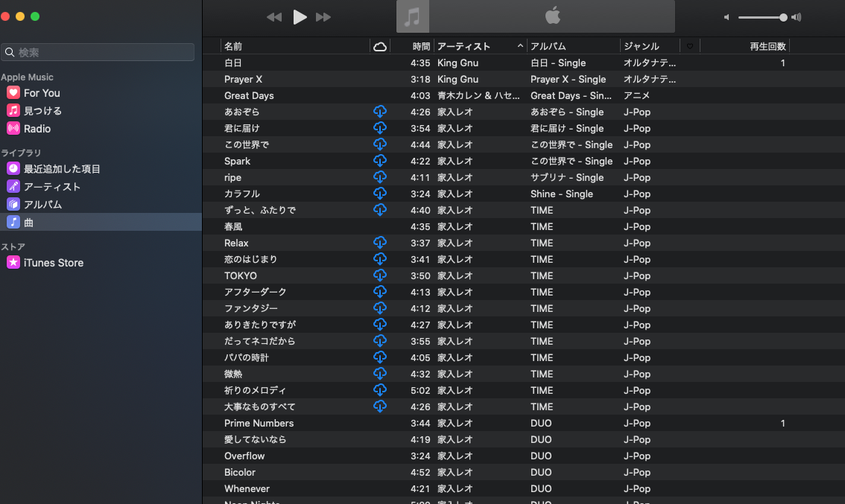Skip ahead with the fast-forward button
This screenshot has width=845, height=504.
click(x=323, y=17)
